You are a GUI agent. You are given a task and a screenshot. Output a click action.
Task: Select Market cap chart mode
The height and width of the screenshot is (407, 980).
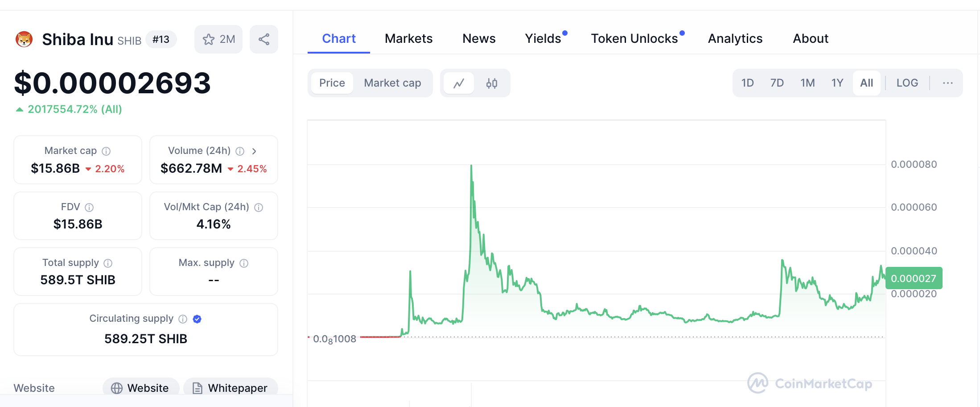(x=392, y=83)
